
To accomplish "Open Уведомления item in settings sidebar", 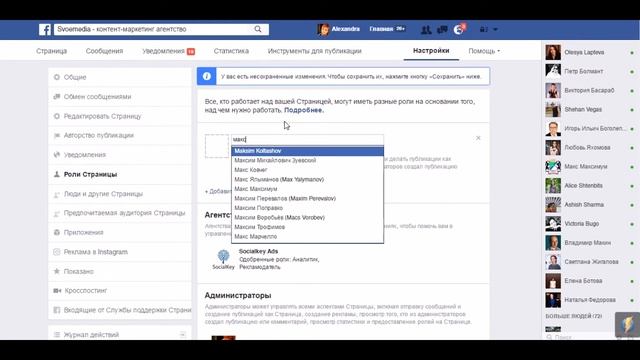I will click(120, 155).
